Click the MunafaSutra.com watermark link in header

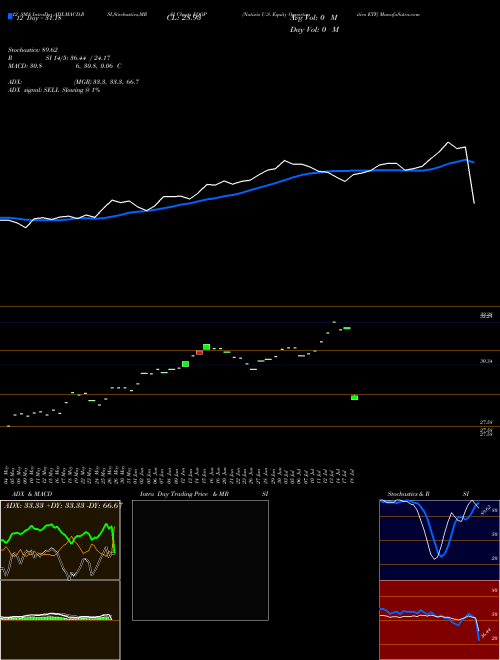[x=399, y=14]
